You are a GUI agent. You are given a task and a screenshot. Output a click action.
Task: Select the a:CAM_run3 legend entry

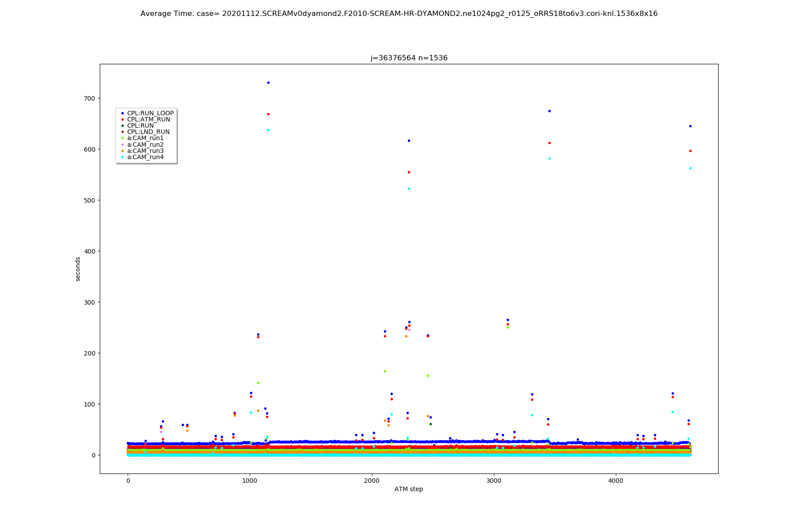point(145,151)
